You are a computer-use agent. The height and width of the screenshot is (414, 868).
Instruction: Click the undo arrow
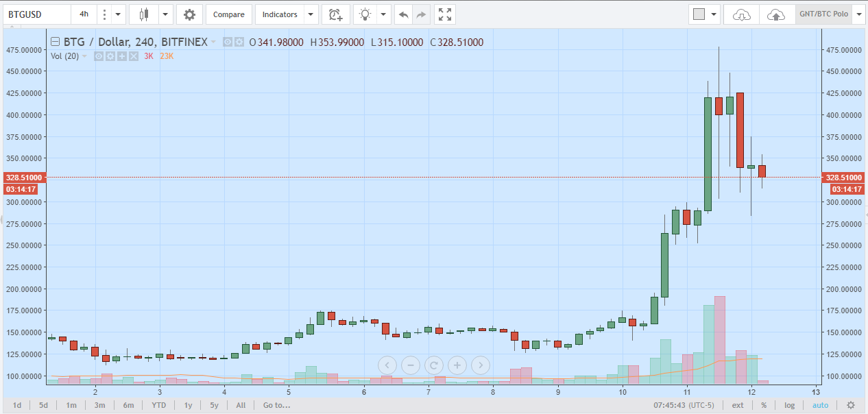pyautogui.click(x=404, y=14)
